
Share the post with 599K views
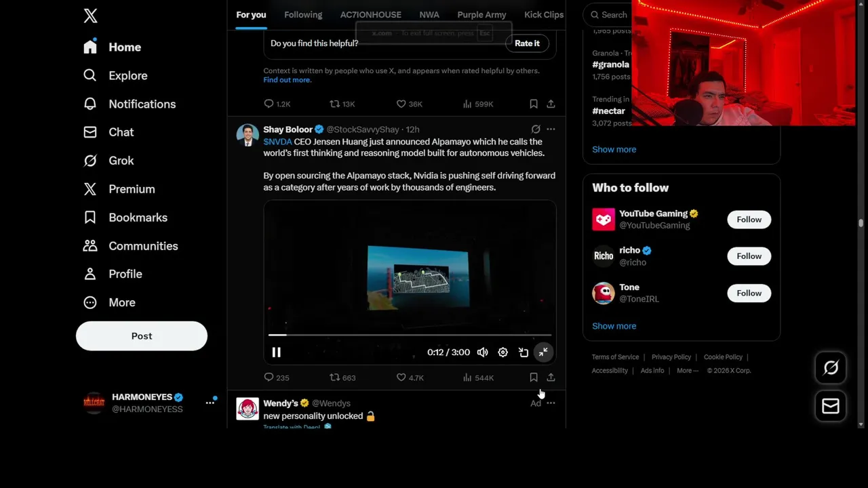[551, 104]
